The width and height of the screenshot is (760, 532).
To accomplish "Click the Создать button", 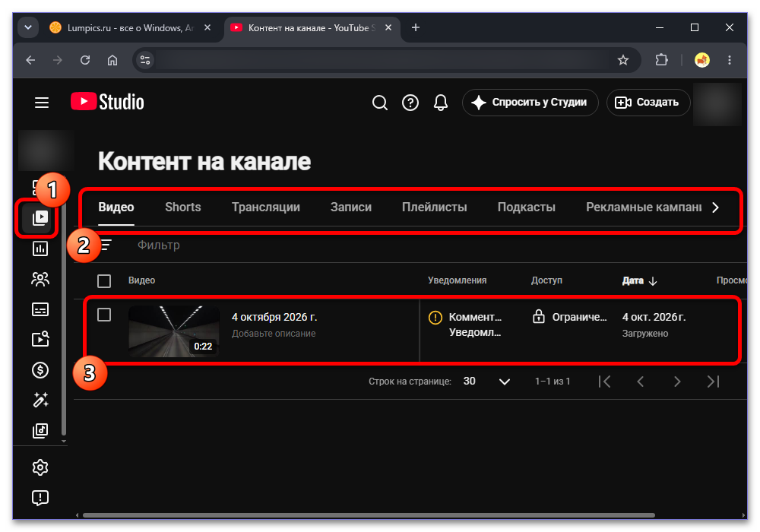I will coord(648,103).
